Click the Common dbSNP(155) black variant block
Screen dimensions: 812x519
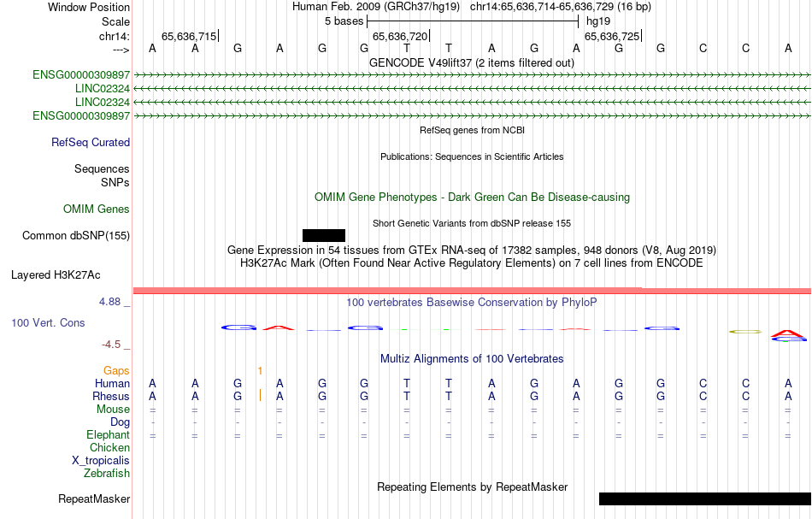324,236
